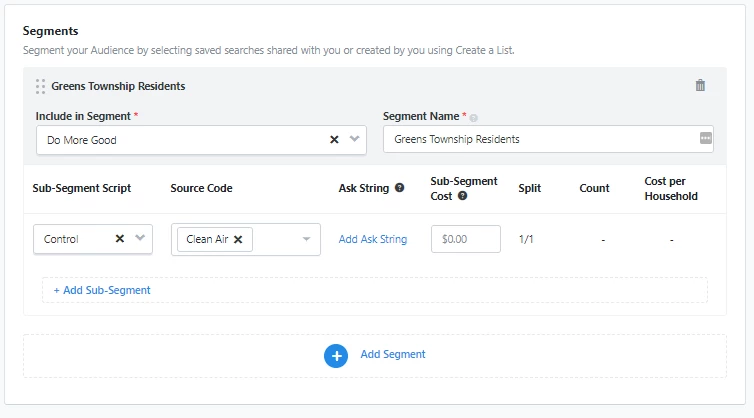Show the Sub-Segment Cost help tooltip
This screenshot has width=754, height=418.
pyautogui.click(x=463, y=196)
